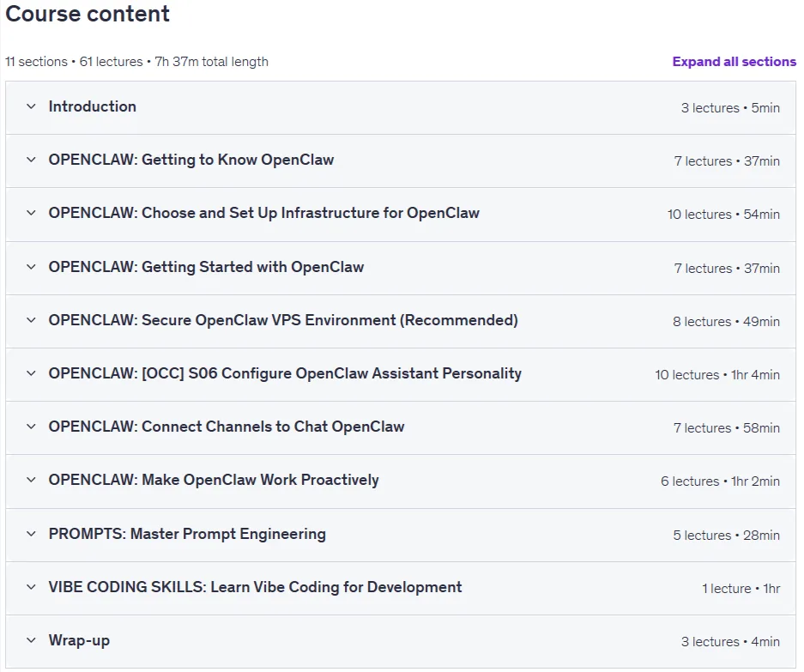Click '3 lectures • 5min' in Introduction row
Screen dimensions: 804x672
click(x=730, y=108)
